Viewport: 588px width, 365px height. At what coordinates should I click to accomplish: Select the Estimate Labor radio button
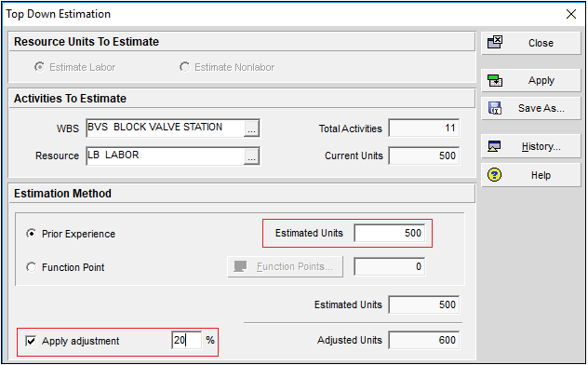click(39, 67)
